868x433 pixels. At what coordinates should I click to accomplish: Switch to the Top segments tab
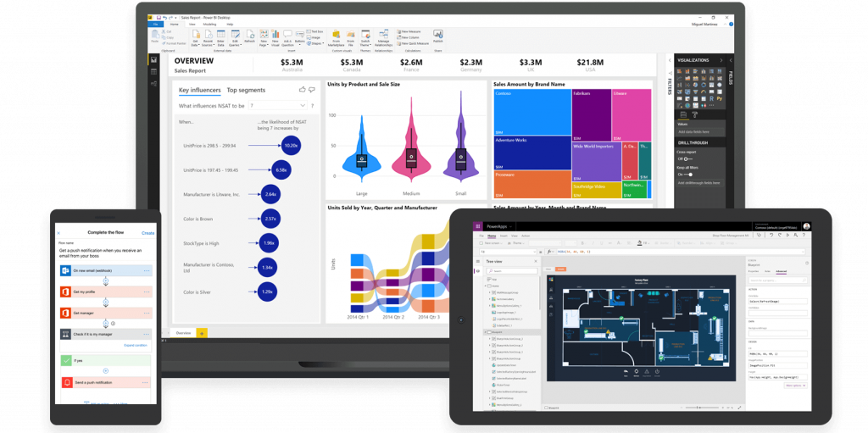point(246,90)
